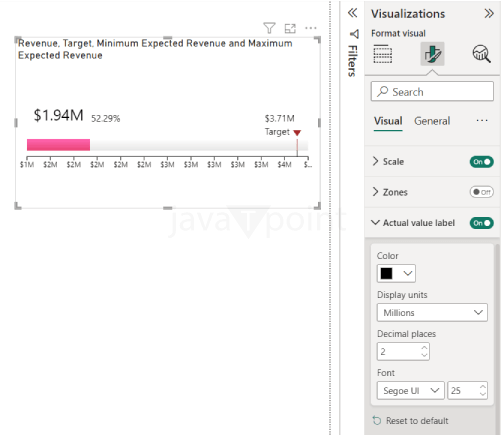Collapse the Actual value label section
501x435 pixels.
(375, 222)
